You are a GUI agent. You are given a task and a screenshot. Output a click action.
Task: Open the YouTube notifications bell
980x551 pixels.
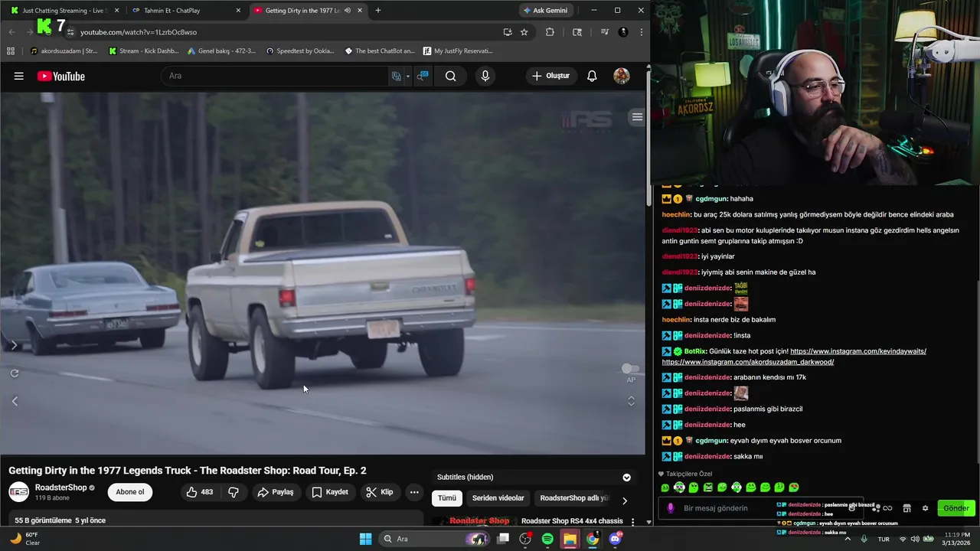click(x=592, y=76)
